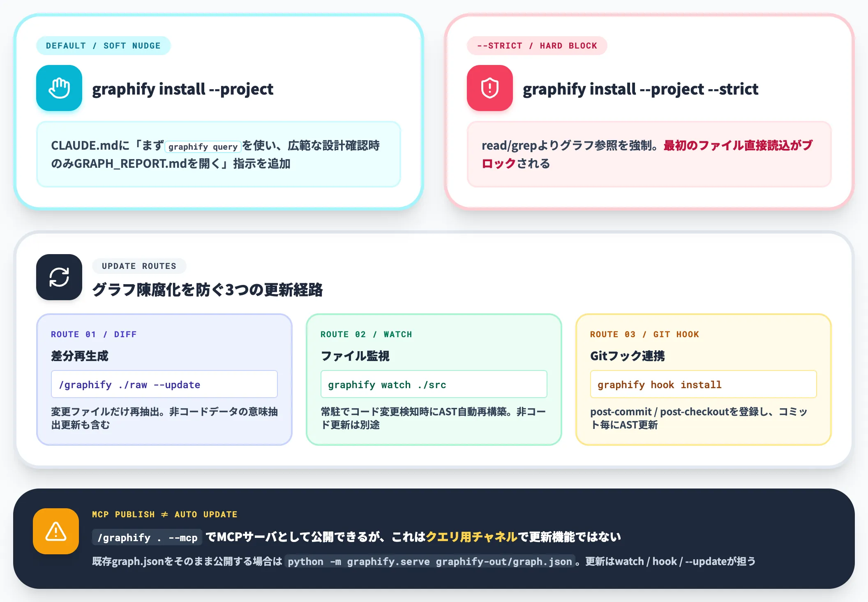868x602 pixels.
Task: Click heading graphify install --project
Action: [182, 89]
